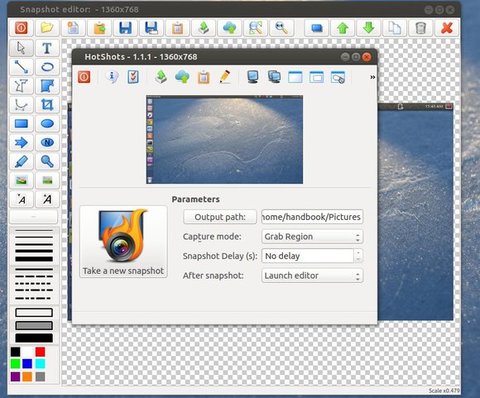Click the preferences checklist icon in HotShots
The width and height of the screenshot is (480, 398).
133,77
